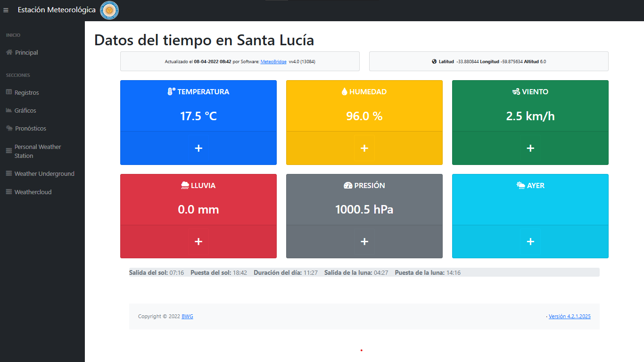Click the 1000.5 hPa pressure value

point(364,209)
